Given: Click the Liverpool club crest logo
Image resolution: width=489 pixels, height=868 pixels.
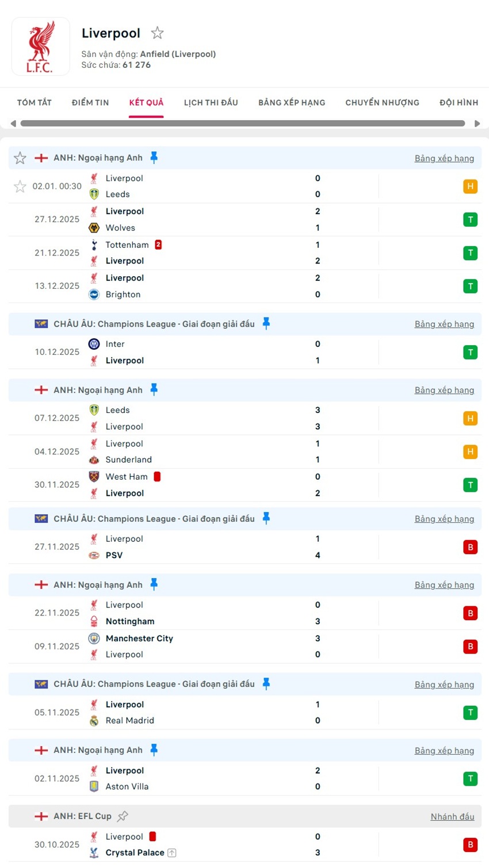Looking at the screenshot, I should click(x=40, y=47).
